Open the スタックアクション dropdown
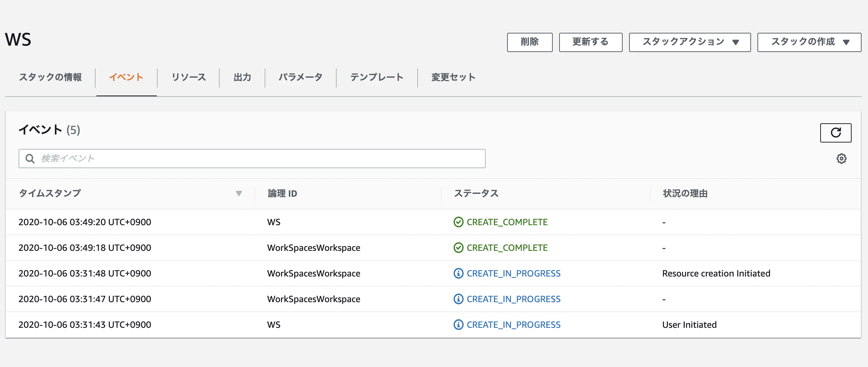868x367 pixels. pyautogui.click(x=690, y=42)
